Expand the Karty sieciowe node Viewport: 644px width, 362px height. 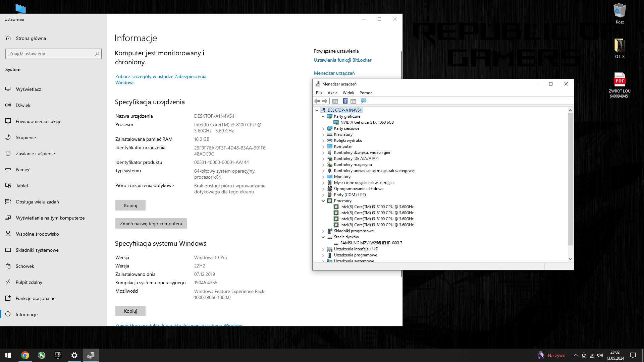tap(323, 128)
